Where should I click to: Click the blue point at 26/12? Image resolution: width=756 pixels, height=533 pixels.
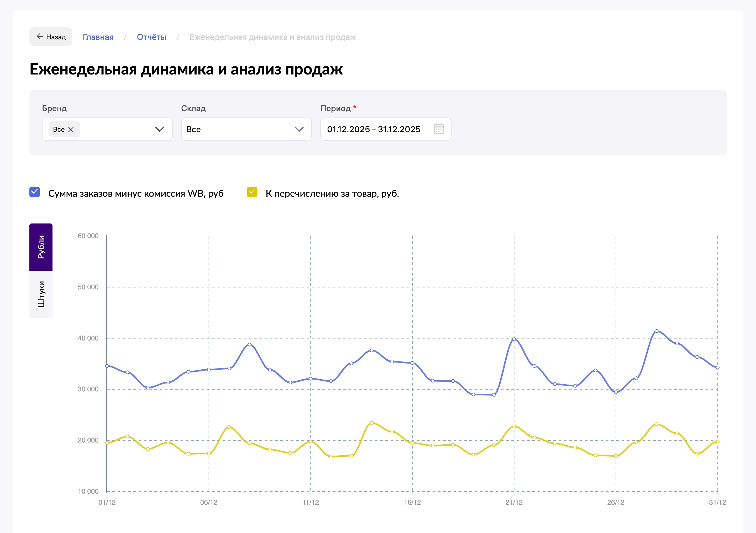[x=616, y=392]
